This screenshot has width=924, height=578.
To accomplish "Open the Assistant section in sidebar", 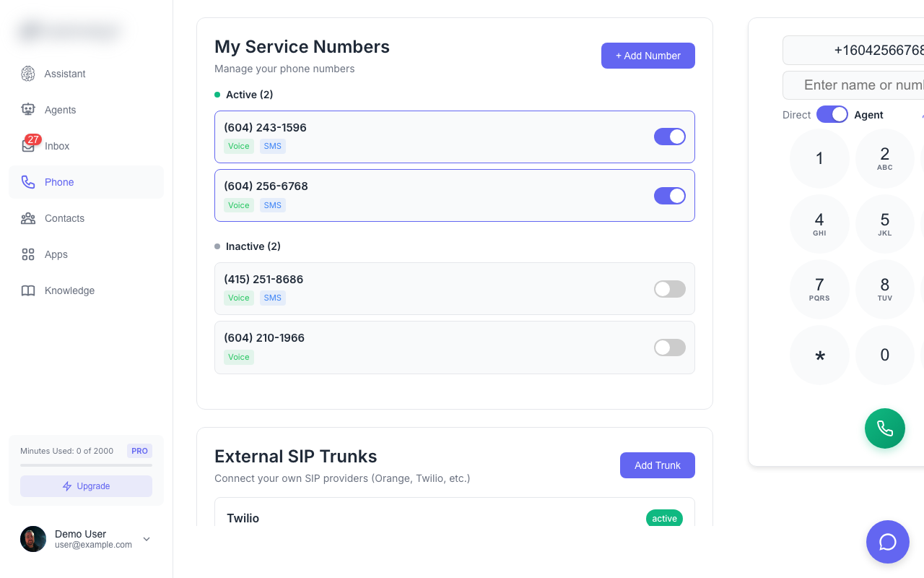I will pyautogui.click(x=65, y=74).
